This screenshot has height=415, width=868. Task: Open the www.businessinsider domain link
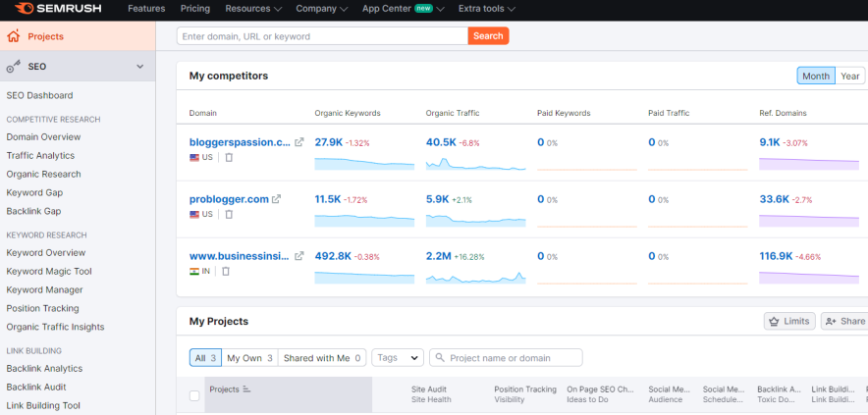click(240, 256)
